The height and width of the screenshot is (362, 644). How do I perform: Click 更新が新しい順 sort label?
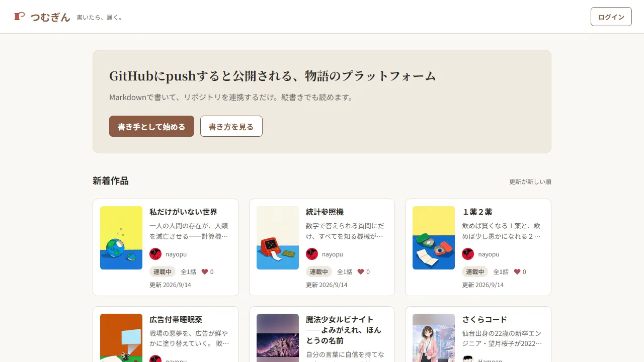pos(530,182)
